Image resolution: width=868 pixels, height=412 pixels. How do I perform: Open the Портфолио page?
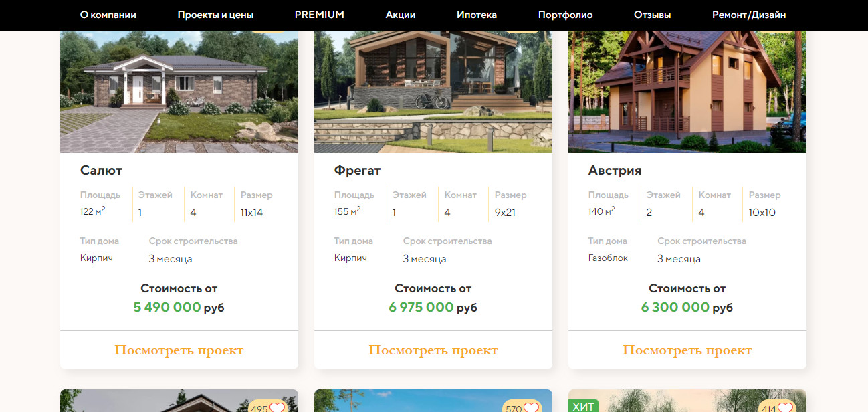point(565,15)
